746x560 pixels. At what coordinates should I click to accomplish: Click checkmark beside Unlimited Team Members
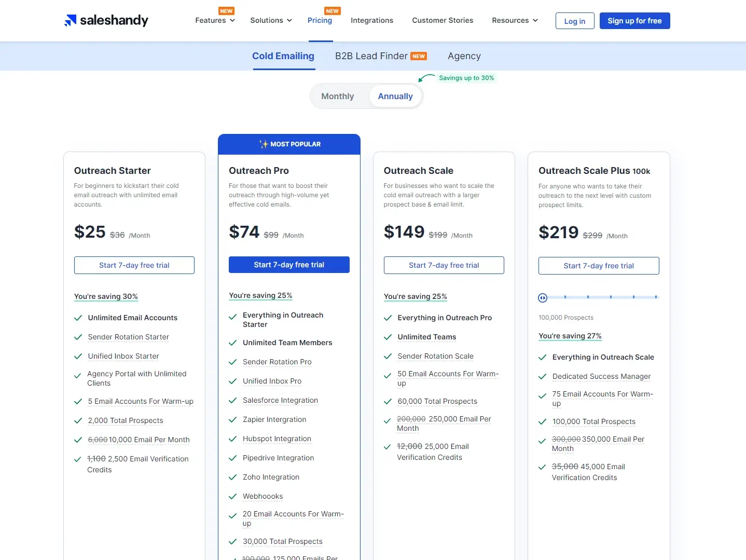tap(233, 343)
